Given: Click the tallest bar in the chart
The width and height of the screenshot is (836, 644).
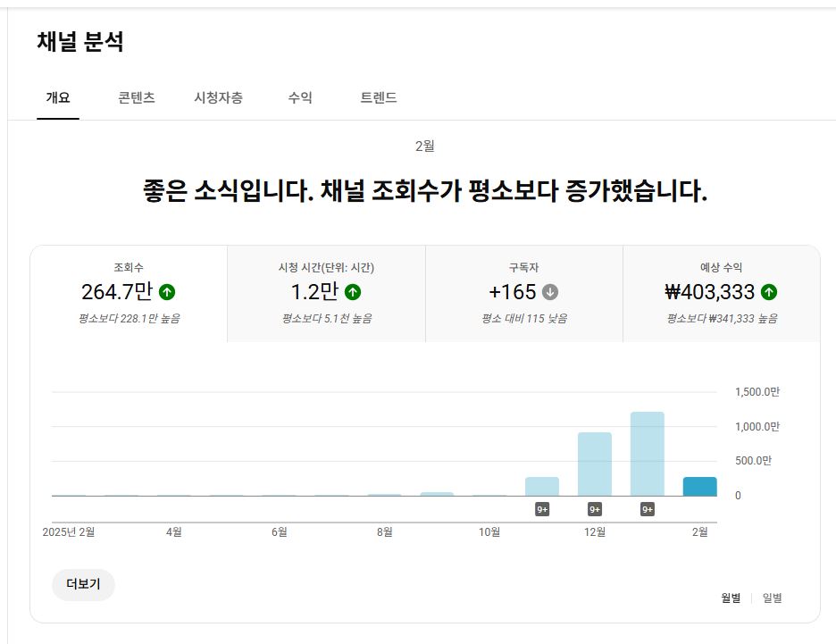Looking at the screenshot, I should point(648,454).
